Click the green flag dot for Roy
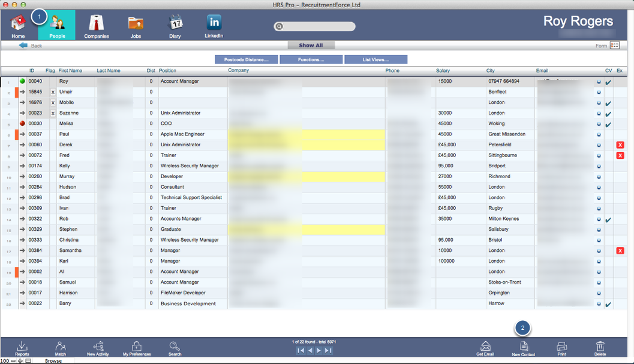Viewport: 634px width, 364px height. pos(22,81)
